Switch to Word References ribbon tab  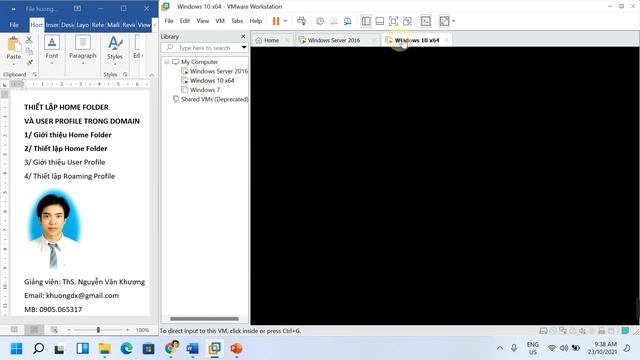tap(98, 25)
